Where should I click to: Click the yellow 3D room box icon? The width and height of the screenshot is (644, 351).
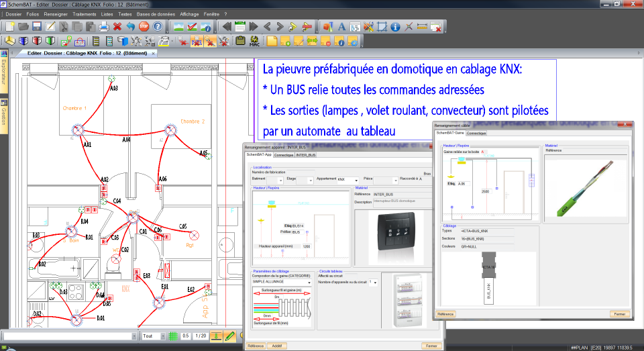[x=10, y=41]
